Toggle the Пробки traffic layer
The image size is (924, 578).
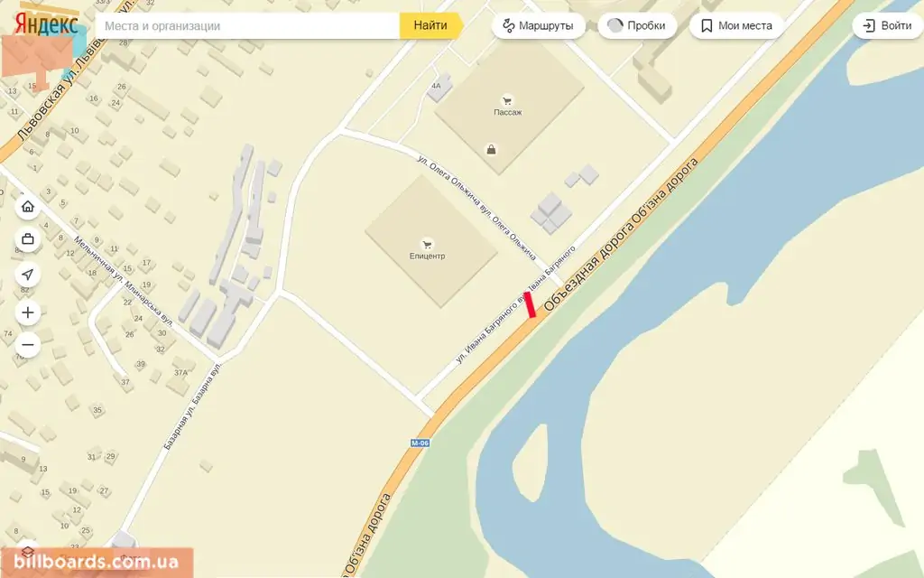click(x=637, y=25)
